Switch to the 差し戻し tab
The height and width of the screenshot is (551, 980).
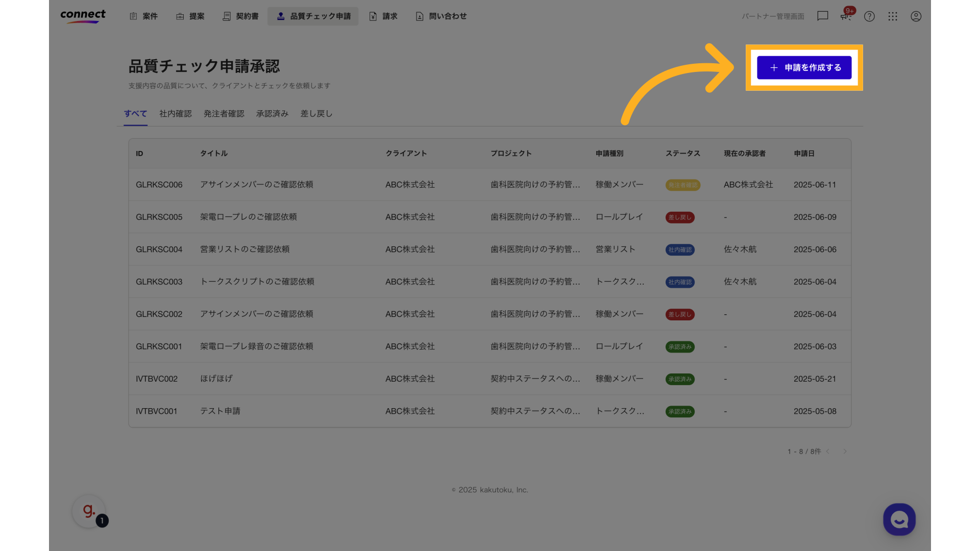[316, 114]
